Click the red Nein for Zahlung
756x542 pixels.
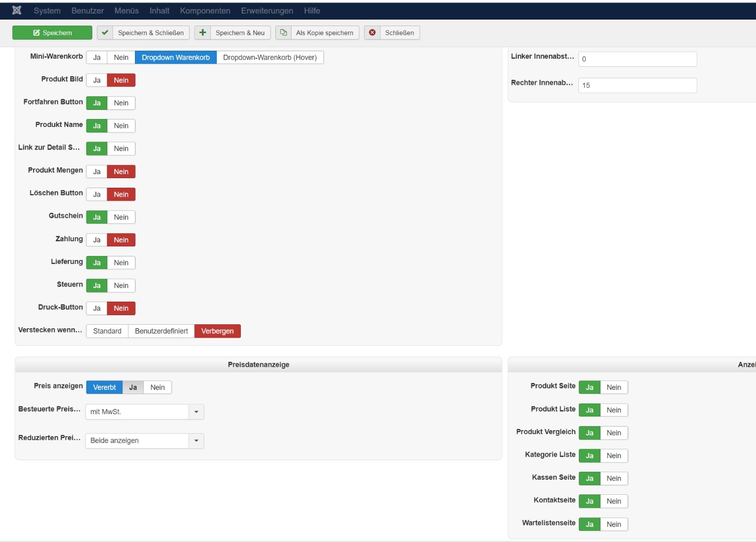(121, 240)
